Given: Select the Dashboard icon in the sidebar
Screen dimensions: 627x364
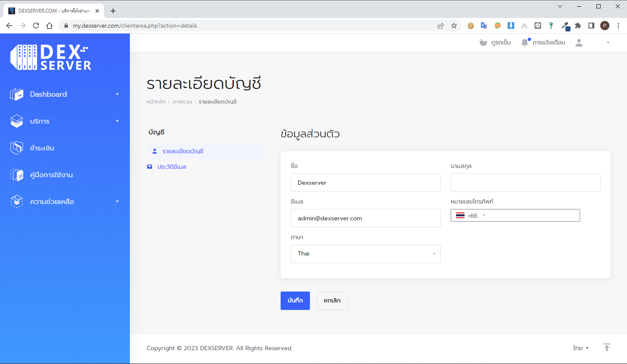Looking at the screenshot, I should coord(17,94).
